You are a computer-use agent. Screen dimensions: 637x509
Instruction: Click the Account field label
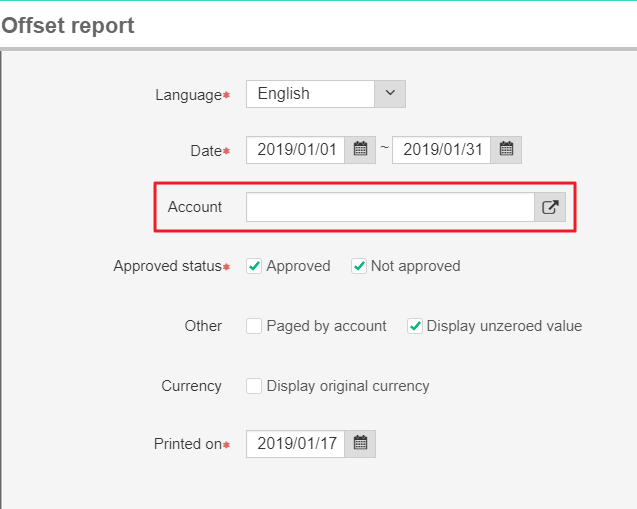coord(195,207)
